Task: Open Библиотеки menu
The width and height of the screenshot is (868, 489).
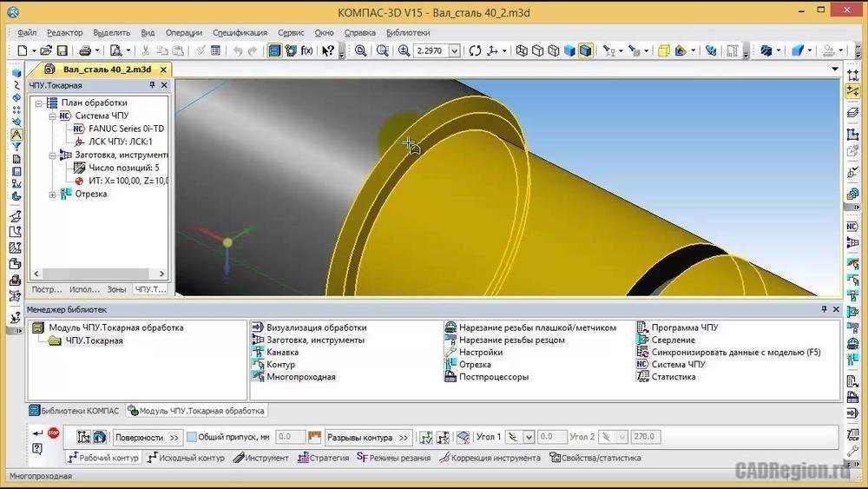Action: [x=409, y=33]
